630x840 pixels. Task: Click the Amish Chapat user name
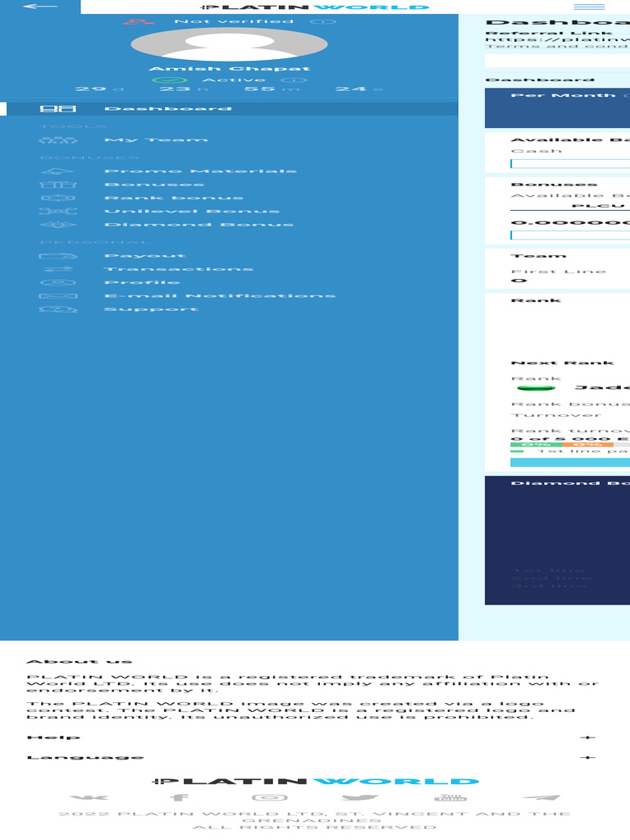230,69
